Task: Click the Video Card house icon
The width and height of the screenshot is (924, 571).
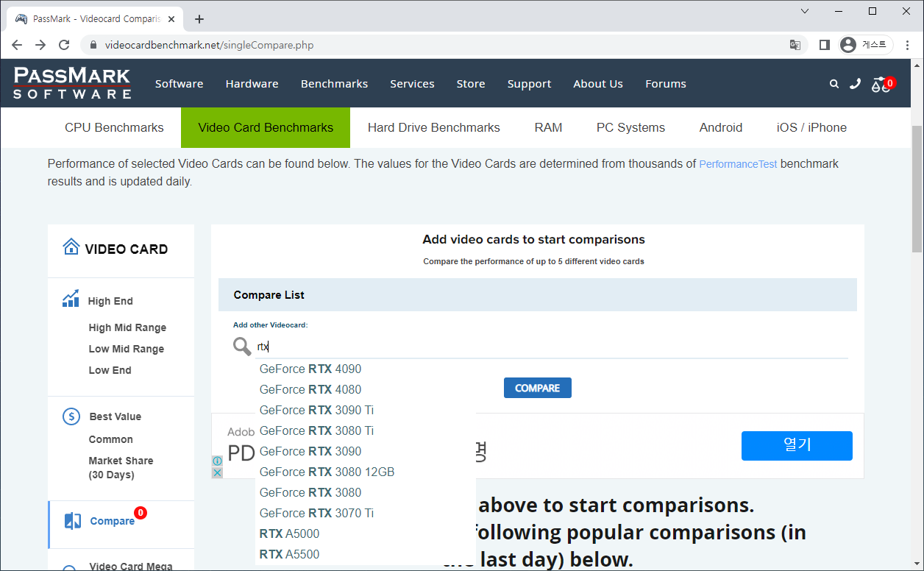Action: click(x=71, y=247)
